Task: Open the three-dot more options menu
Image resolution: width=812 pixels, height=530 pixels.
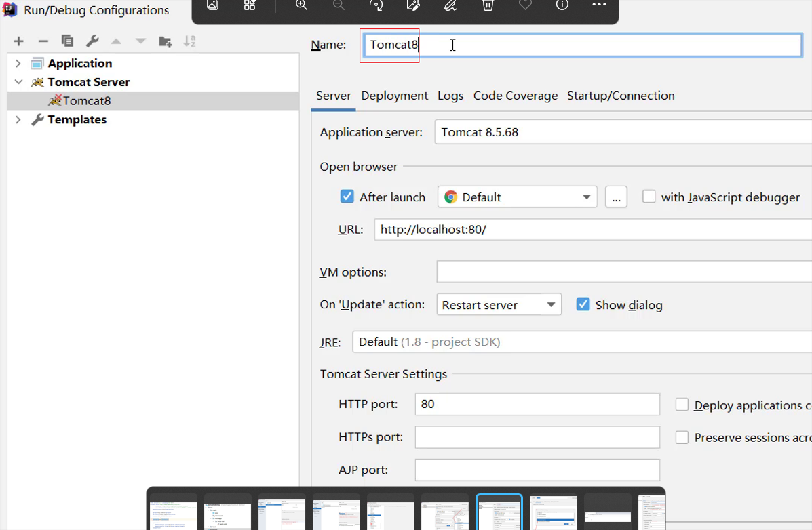Action: coord(599,5)
